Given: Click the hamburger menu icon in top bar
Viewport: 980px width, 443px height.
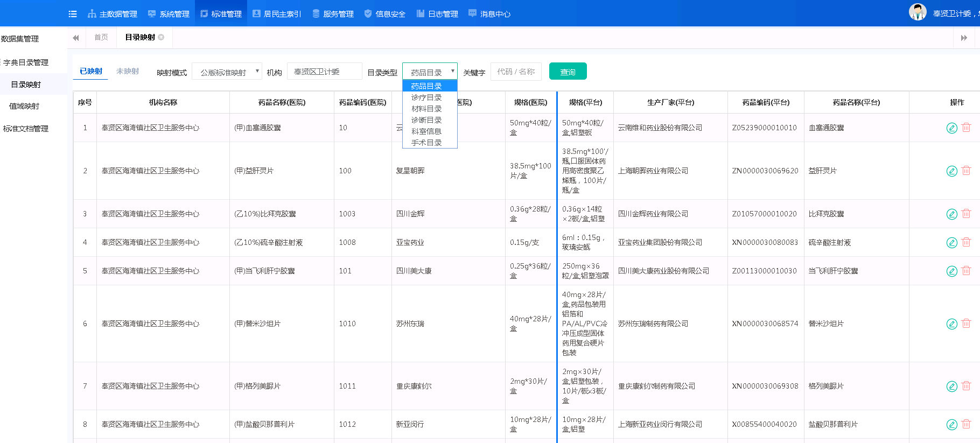Looking at the screenshot, I should coord(73,14).
